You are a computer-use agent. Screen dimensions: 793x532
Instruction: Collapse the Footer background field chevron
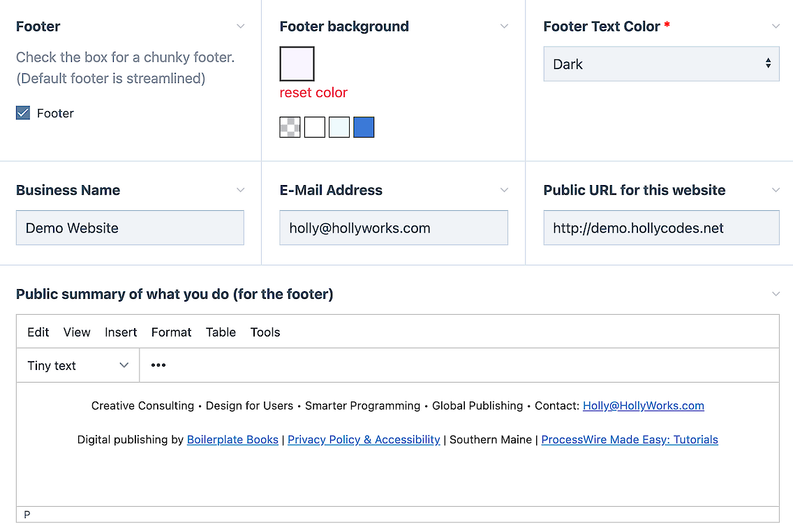click(505, 27)
